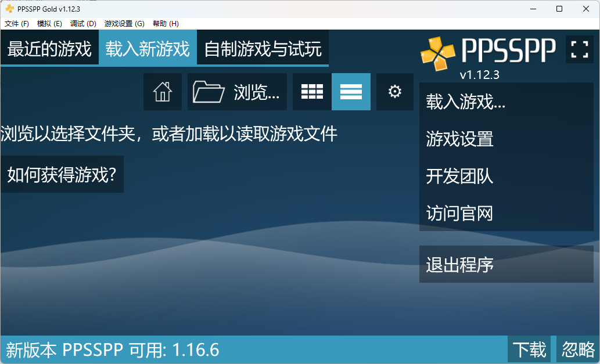Click 访问官网 link
This screenshot has width=600, height=364.
pos(506,213)
